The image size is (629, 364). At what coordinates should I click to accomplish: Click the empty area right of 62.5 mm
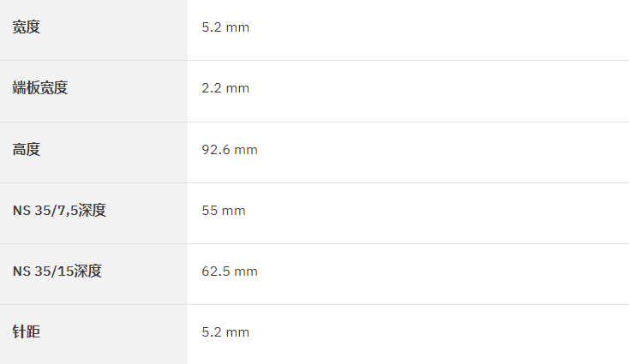[443, 274]
